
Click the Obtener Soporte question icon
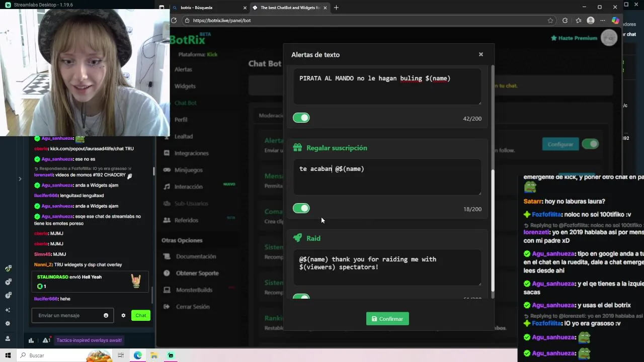tap(167, 273)
